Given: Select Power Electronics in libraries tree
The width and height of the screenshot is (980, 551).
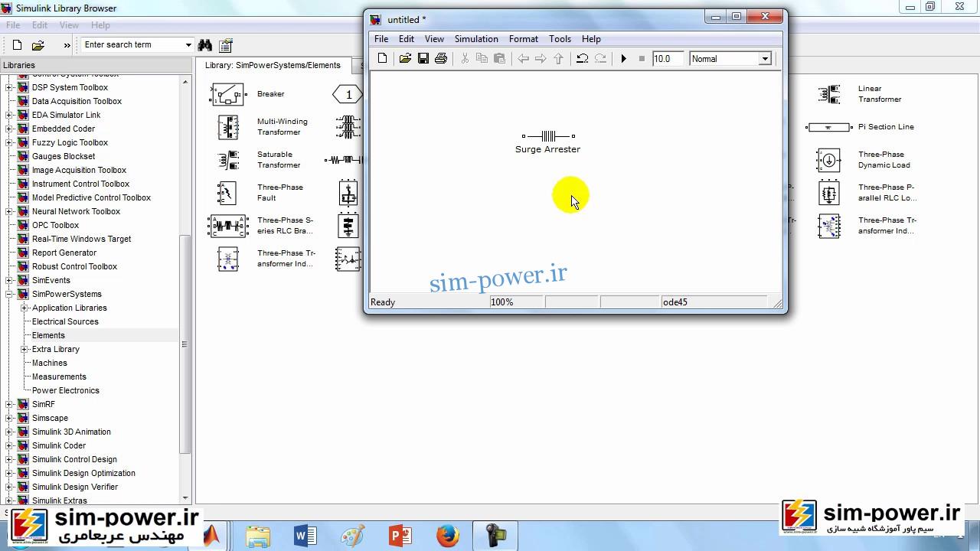Looking at the screenshot, I should [x=66, y=390].
